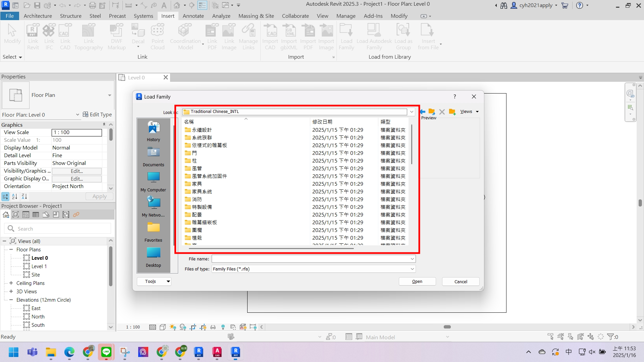This screenshot has height=362, width=644.
Task: Open Documents in Load Family sidebar
Action: [x=153, y=157]
